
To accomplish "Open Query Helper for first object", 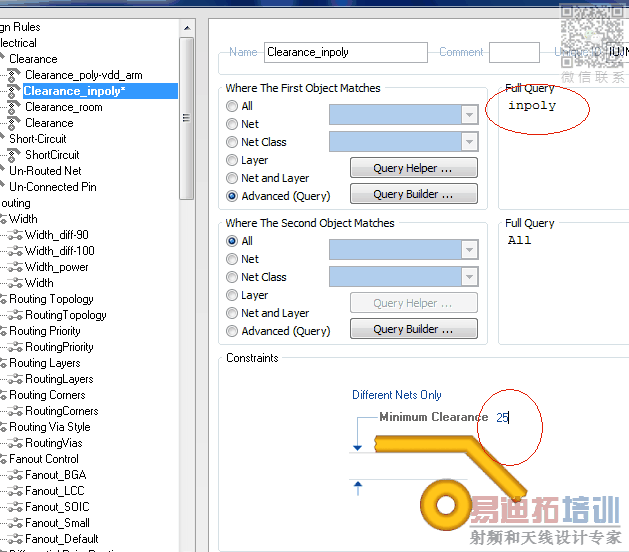I will [414, 168].
